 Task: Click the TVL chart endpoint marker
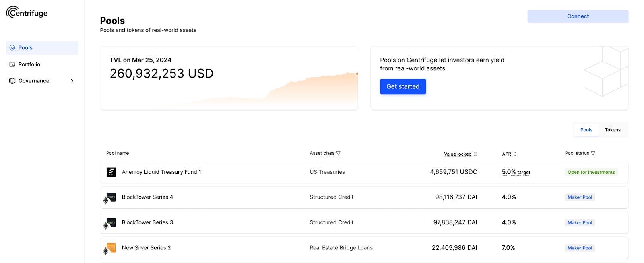[x=357, y=74]
